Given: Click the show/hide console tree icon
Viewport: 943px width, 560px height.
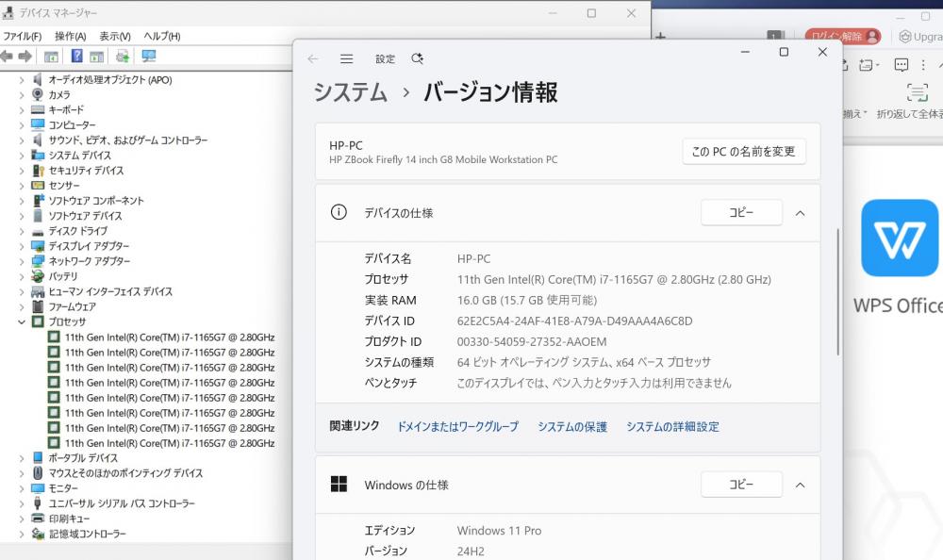Looking at the screenshot, I should click(x=51, y=57).
